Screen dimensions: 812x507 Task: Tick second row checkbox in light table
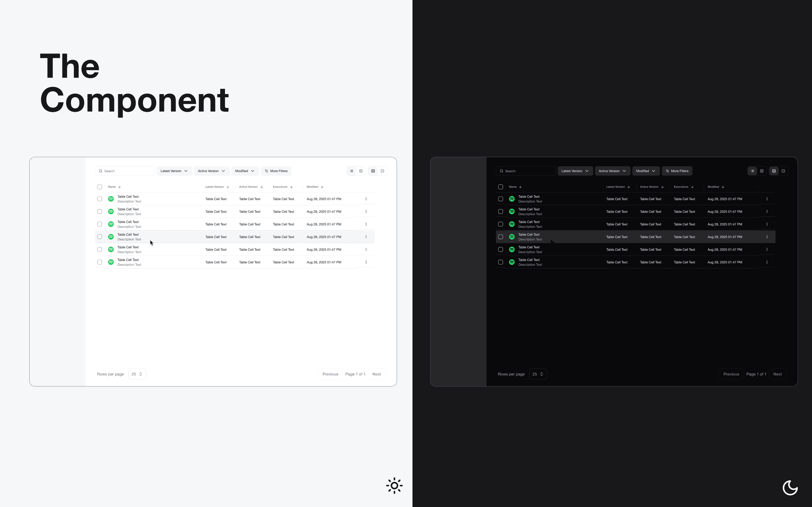click(100, 212)
